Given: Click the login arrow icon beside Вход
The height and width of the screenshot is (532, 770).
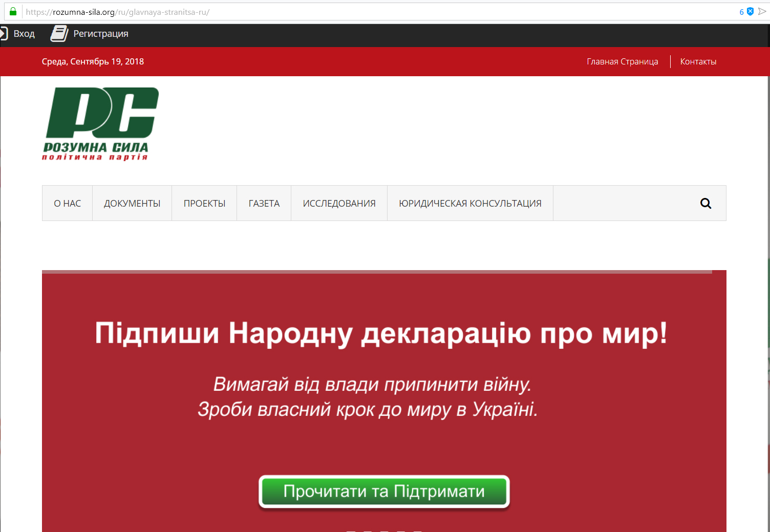Looking at the screenshot, I should [x=4, y=34].
